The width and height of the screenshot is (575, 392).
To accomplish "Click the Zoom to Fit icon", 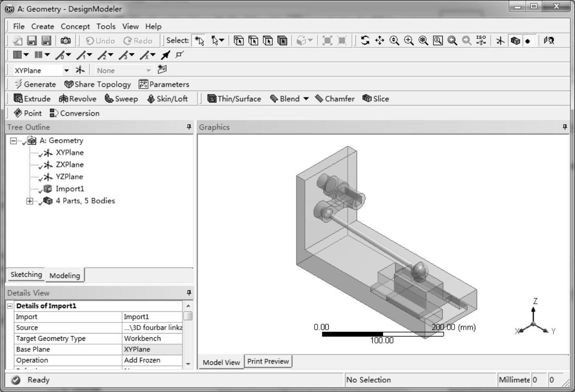I will coord(423,40).
